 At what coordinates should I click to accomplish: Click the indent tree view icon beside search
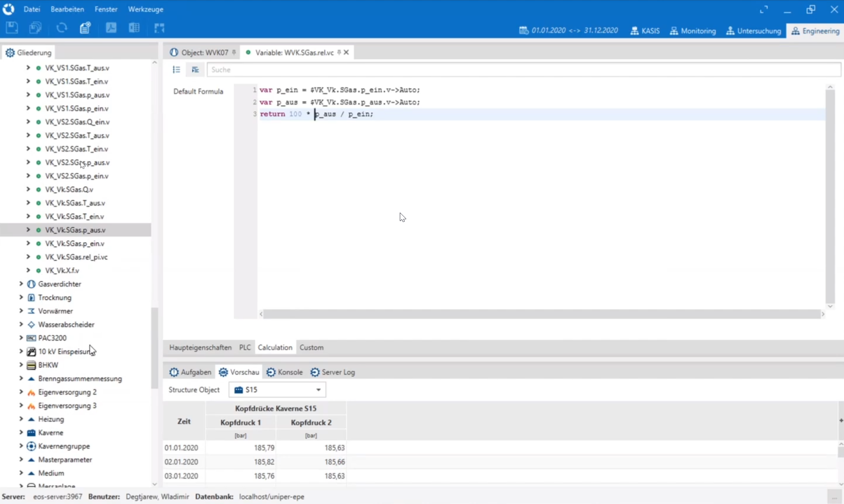[x=195, y=70]
